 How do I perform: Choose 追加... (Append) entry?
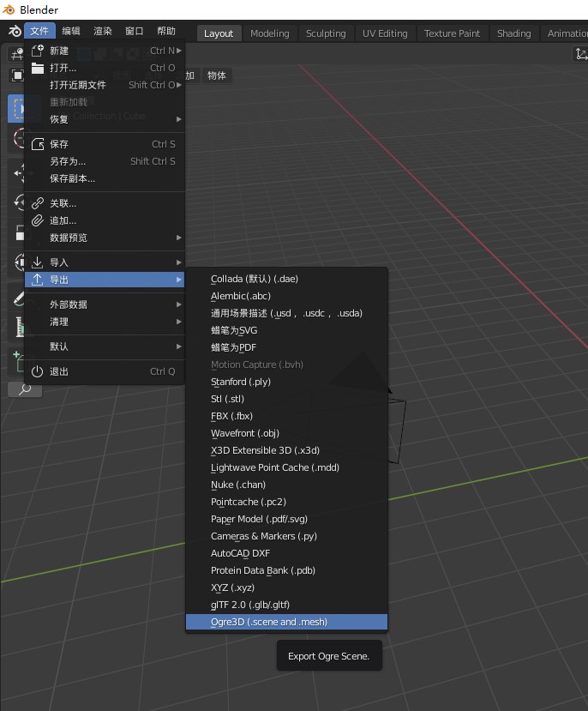[105, 220]
